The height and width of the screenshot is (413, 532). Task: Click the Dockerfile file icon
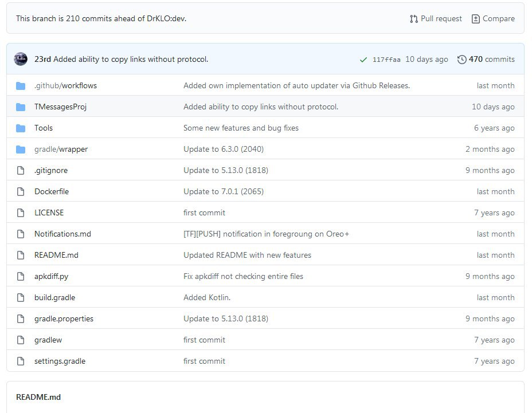click(21, 192)
